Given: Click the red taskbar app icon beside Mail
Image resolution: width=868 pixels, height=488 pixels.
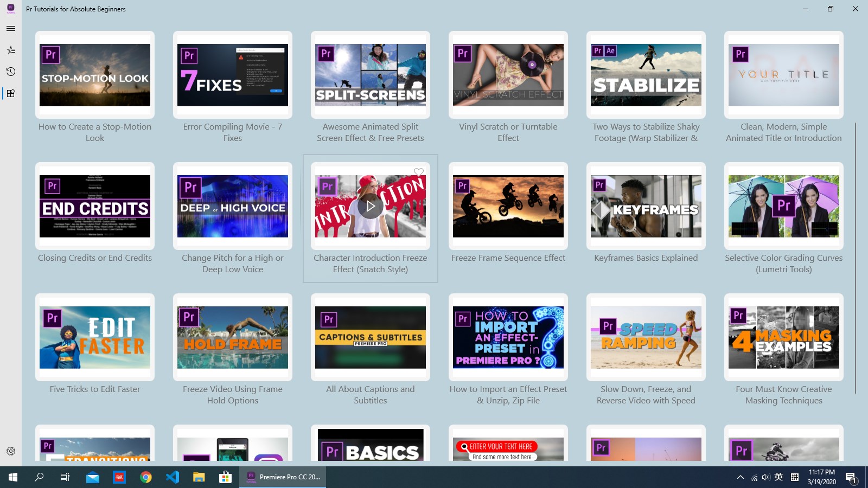Looking at the screenshot, I should [119, 477].
